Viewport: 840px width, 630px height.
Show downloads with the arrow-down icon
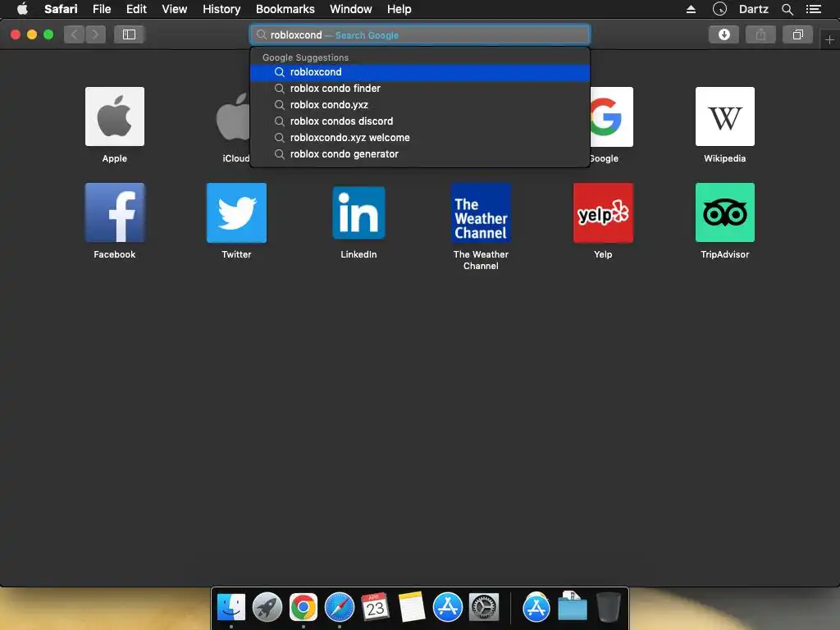[x=724, y=34]
